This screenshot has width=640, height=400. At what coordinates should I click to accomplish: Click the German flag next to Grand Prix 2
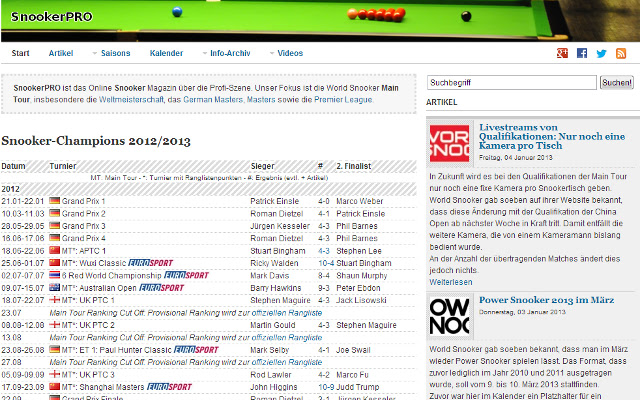54,213
